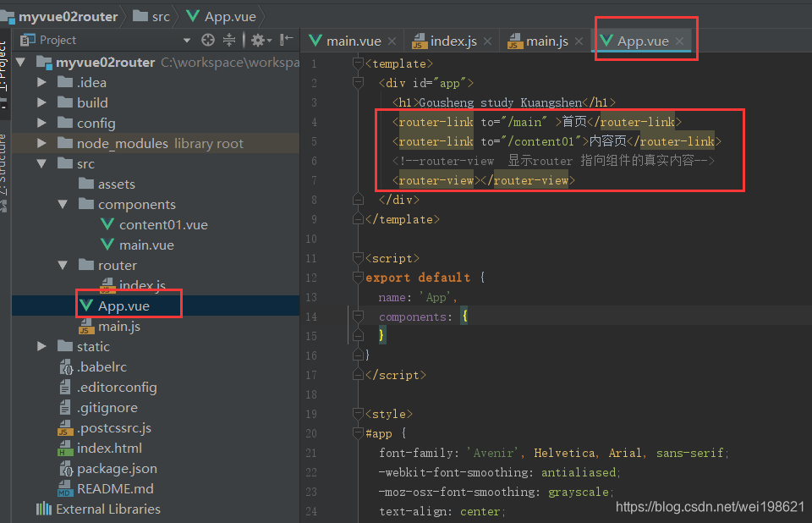This screenshot has height=523, width=812.
Task: Click the HTML file icon beside index.html
Action: coord(65,449)
